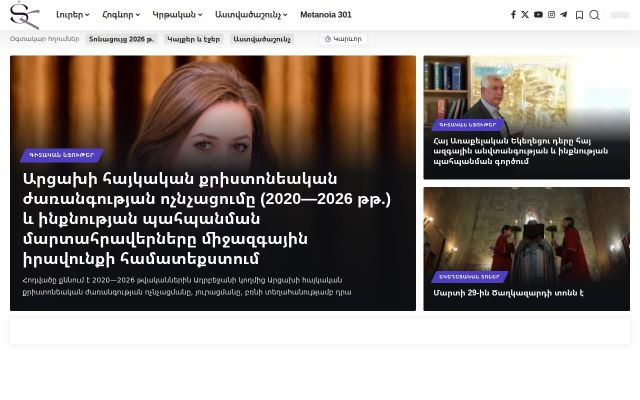Click the ԳԻՏԱԿԱՆ ՆՅՈՒԹԵՐ tag on church role article
Image resolution: width=640 pixels, height=400 pixels.
coord(468,125)
